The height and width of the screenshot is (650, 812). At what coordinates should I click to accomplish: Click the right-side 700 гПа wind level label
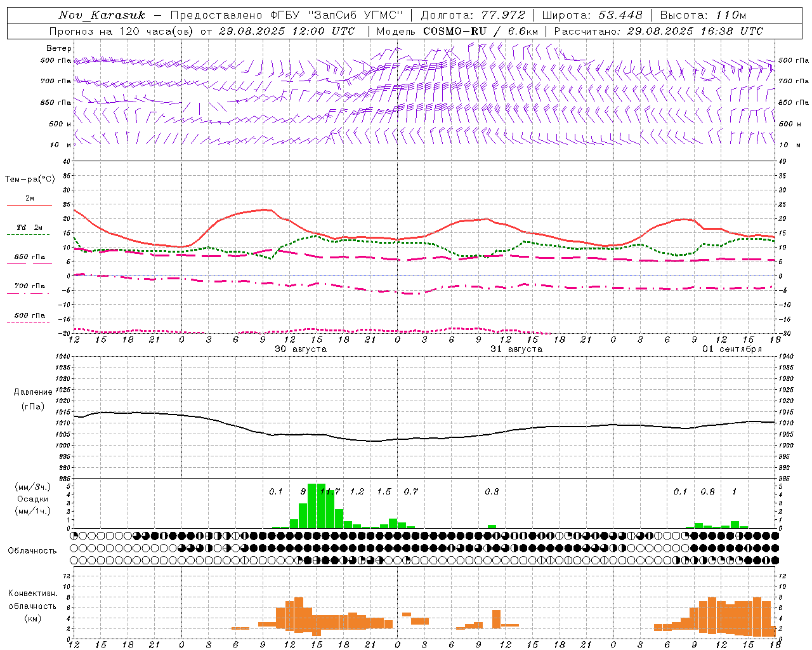794,81
